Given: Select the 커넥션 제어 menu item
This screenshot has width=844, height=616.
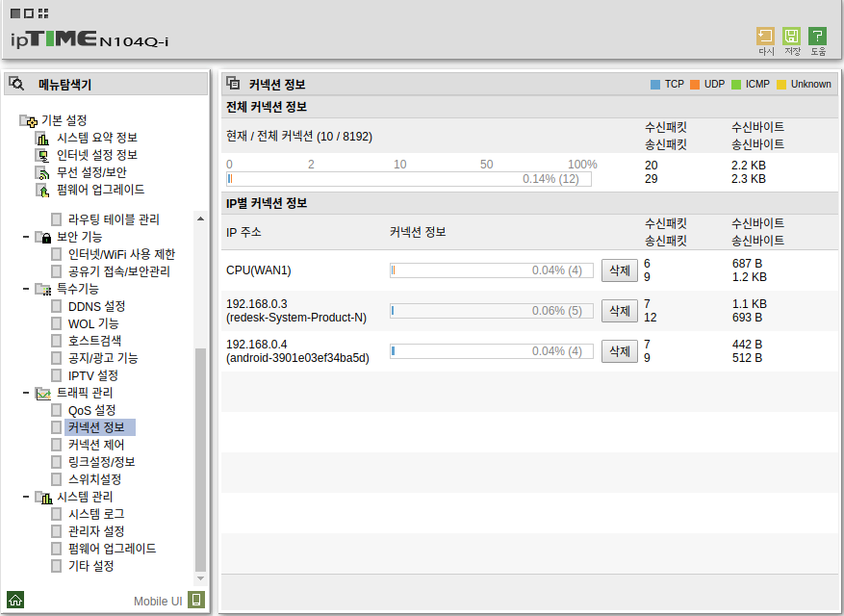Looking at the screenshot, I should coord(96,445).
